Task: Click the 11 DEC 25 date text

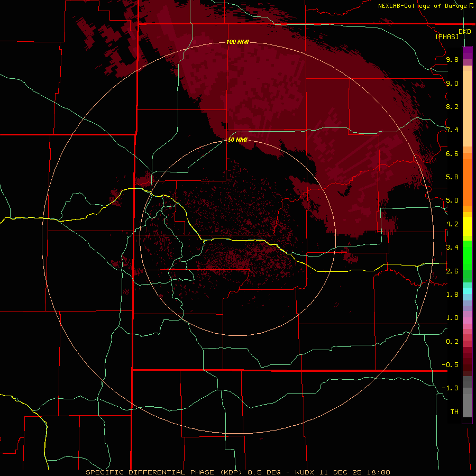Action: click(x=341, y=472)
